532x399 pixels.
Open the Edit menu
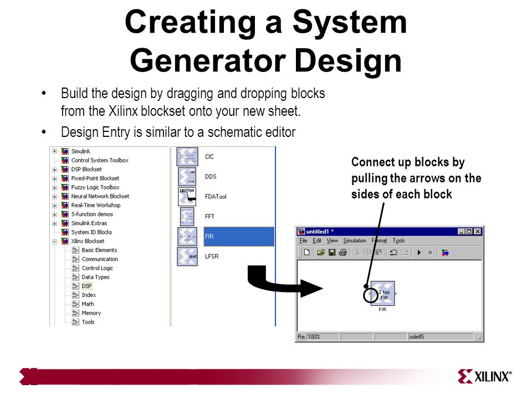317,241
